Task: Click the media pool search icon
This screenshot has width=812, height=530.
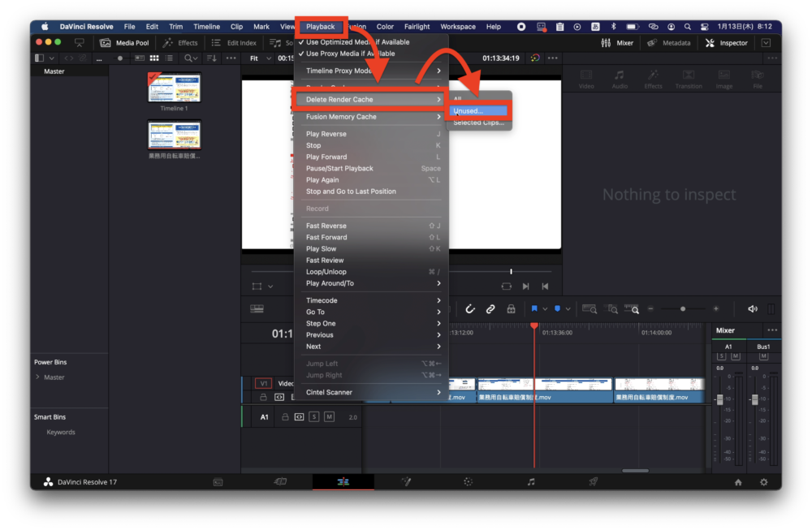Action: tap(188, 58)
